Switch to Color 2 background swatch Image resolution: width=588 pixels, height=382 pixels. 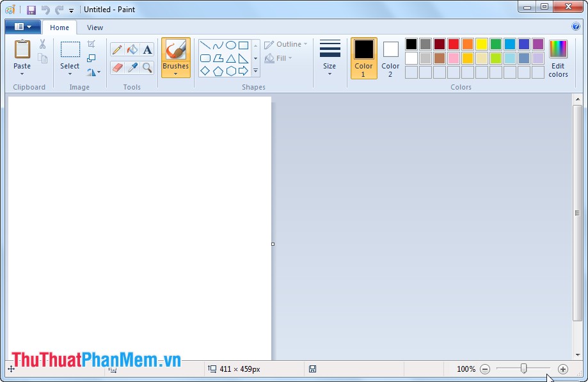pyautogui.click(x=390, y=58)
